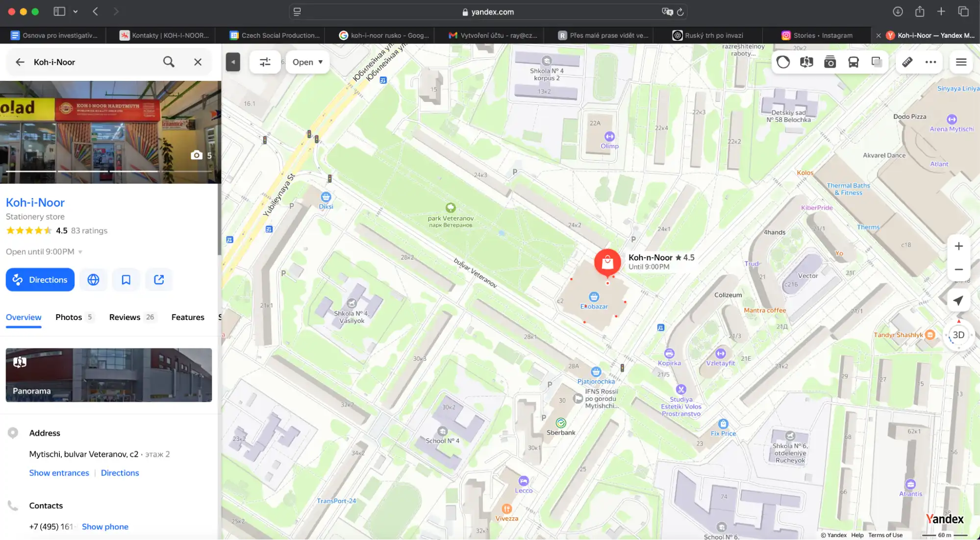Reveal number with 'Show phone'
The width and height of the screenshot is (980, 540).
pyautogui.click(x=105, y=527)
